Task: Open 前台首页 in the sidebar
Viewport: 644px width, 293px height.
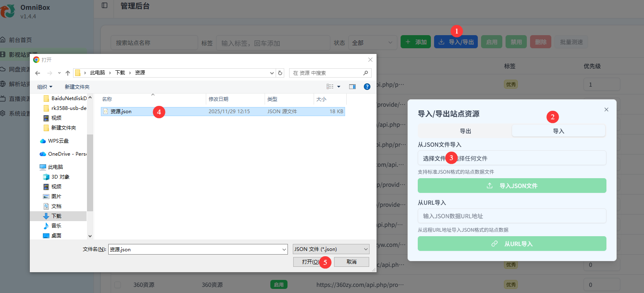Action: (x=20, y=40)
